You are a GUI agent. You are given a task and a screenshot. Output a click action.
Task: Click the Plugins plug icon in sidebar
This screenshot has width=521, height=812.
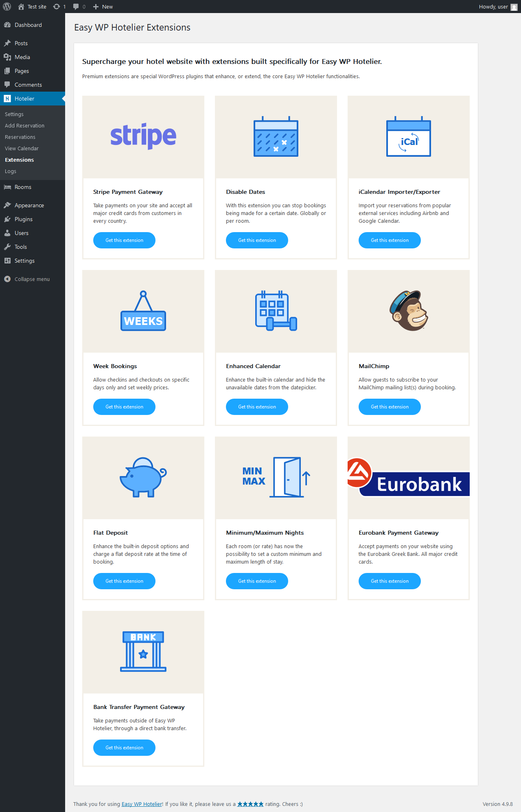tap(7, 219)
